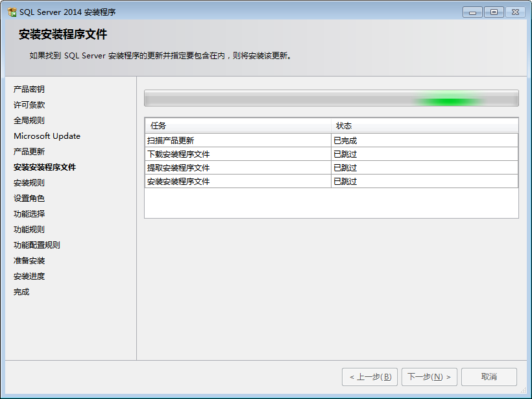Select 许可条款 step in the sidebar
Image resolution: width=532 pixels, height=399 pixels.
29,104
